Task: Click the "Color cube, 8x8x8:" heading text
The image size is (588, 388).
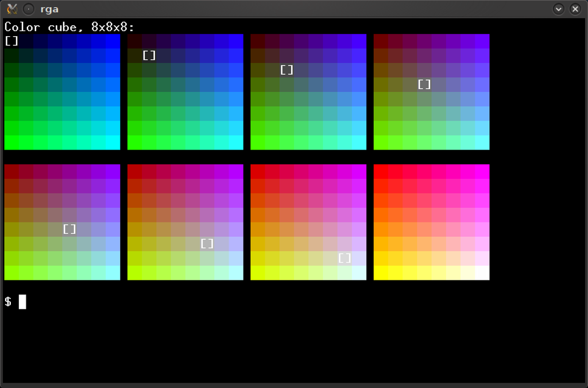Action: click(x=69, y=27)
